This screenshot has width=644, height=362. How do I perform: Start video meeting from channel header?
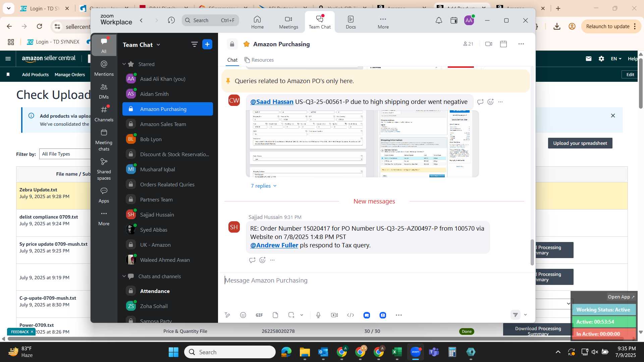[489, 44]
